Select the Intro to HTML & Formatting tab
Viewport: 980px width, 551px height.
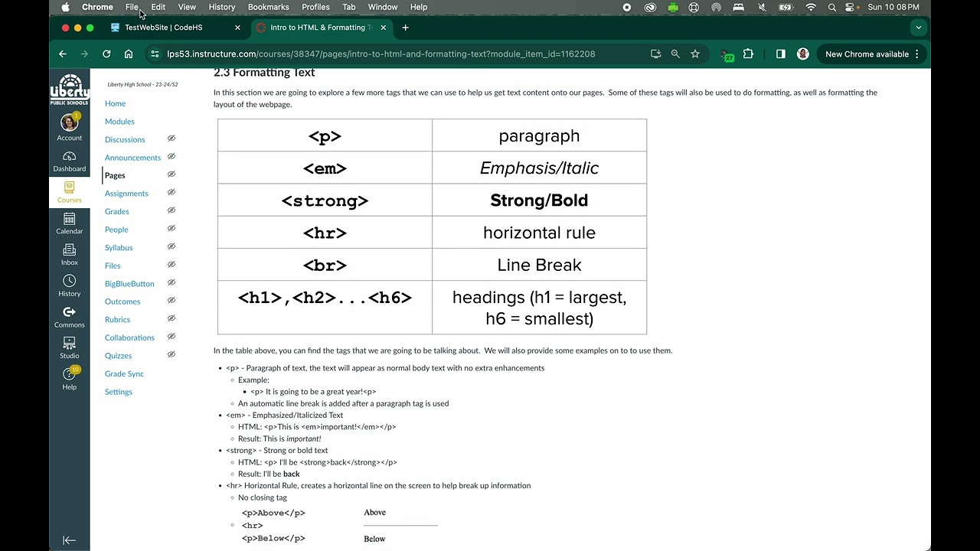point(320,28)
